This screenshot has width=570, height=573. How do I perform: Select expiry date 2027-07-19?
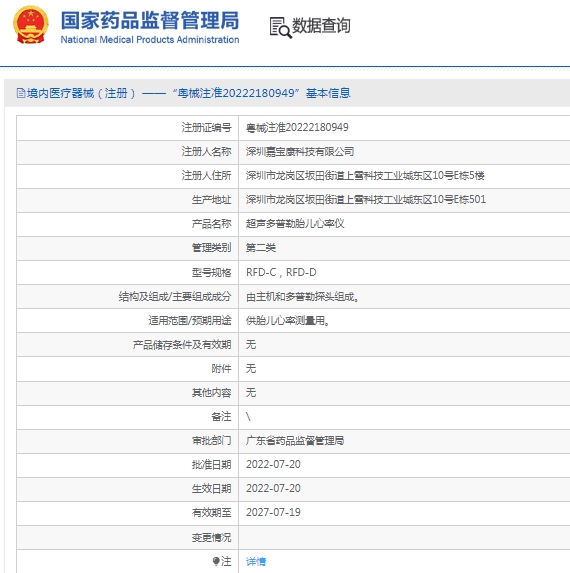pos(273,512)
